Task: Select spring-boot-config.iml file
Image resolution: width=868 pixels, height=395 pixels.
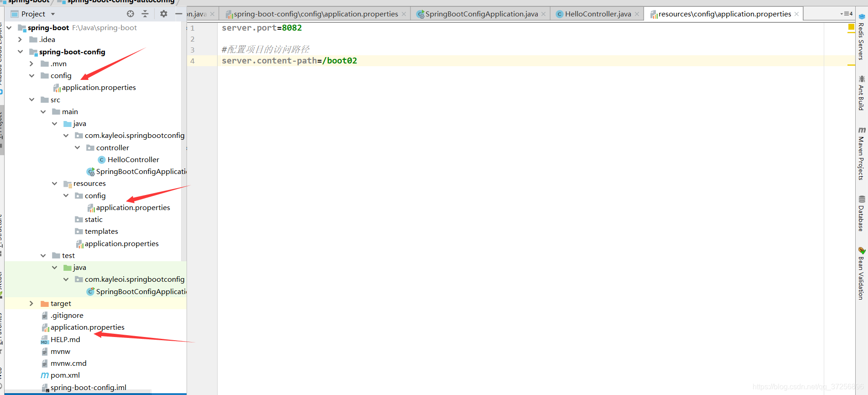Action: [84, 388]
